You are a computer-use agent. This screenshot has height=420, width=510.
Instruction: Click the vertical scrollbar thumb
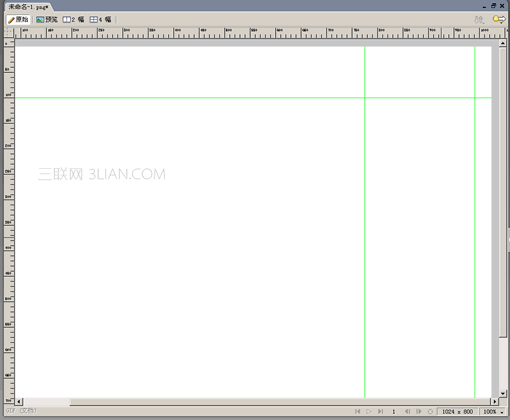(x=503, y=192)
